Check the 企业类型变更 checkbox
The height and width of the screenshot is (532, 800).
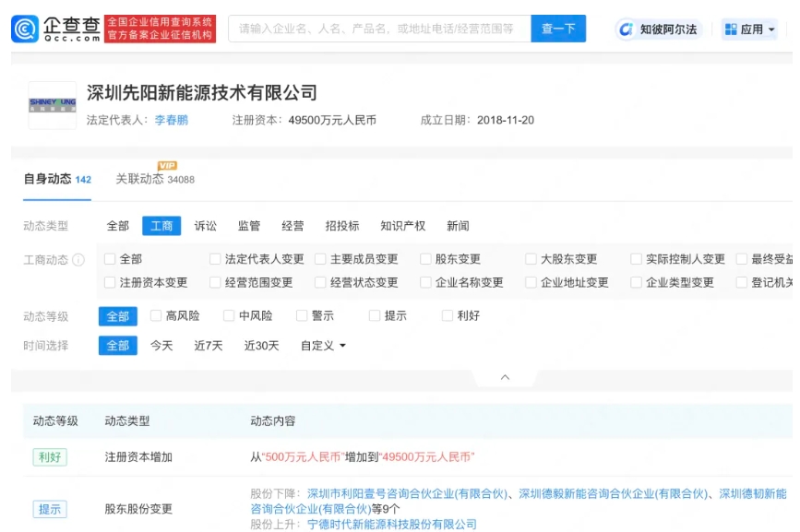(637, 282)
